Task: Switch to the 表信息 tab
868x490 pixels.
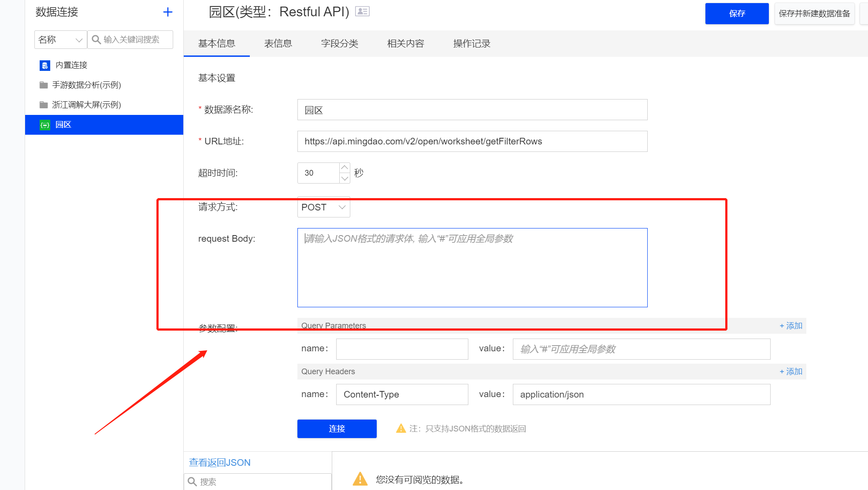Action: click(x=278, y=44)
